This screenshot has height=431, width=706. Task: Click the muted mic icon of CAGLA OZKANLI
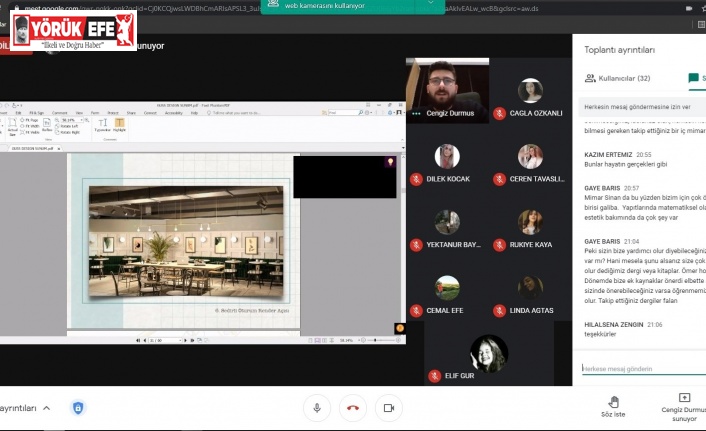tap(500, 114)
